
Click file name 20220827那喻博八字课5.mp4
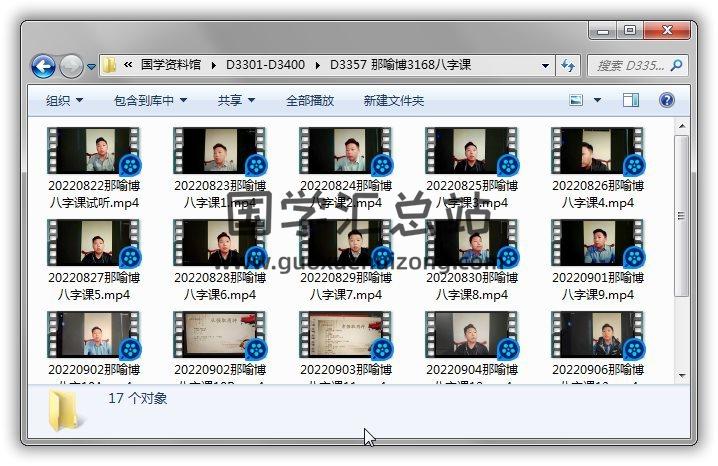tap(94, 286)
